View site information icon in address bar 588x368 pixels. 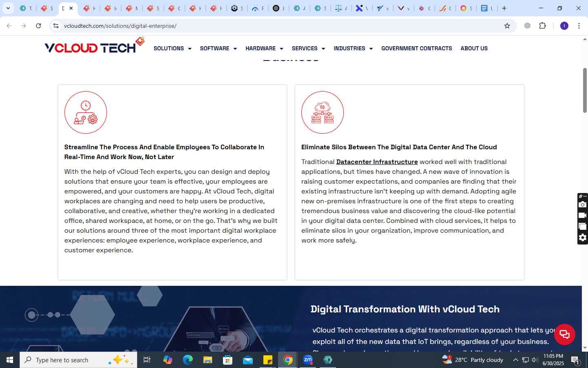pos(56,26)
